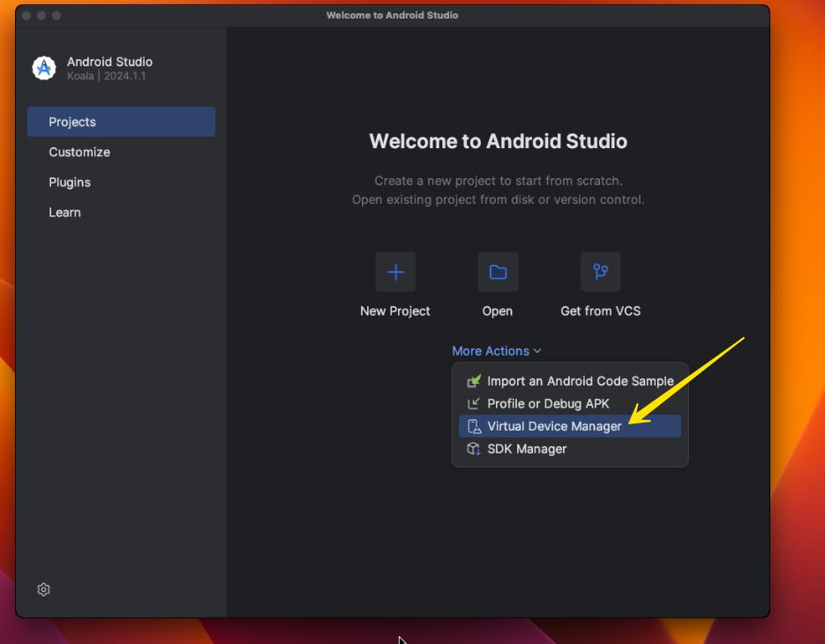Image resolution: width=825 pixels, height=644 pixels.
Task: Launch SDK Manager from menu
Action: click(570, 449)
